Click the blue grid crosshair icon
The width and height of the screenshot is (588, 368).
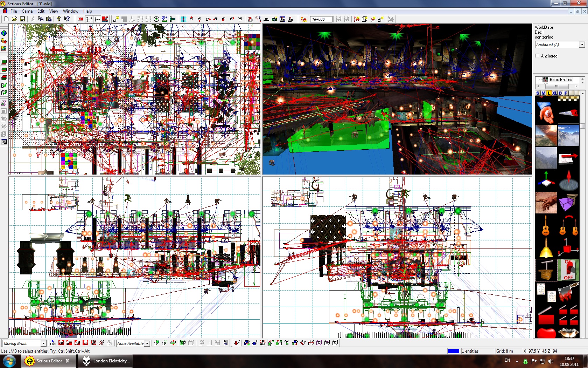click(183, 19)
